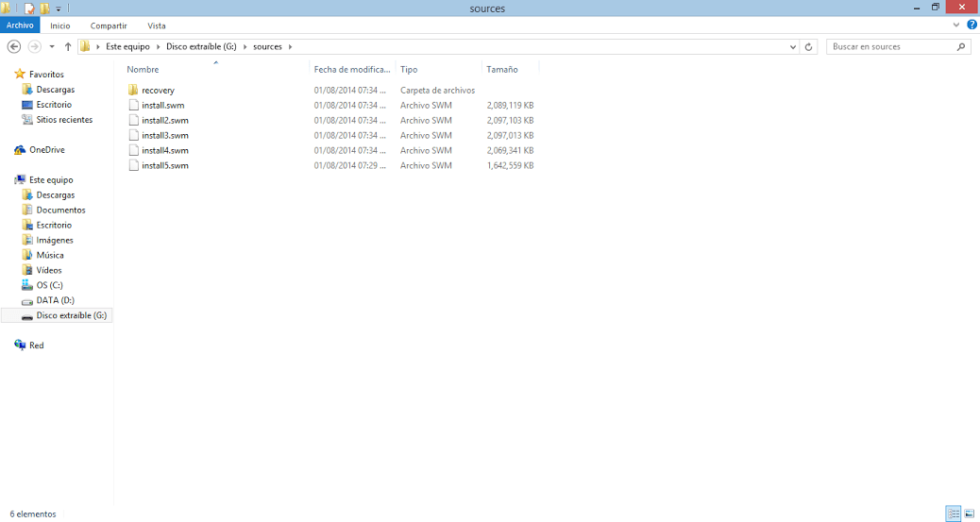The image size is (980, 522).
Task: Click the Red network icon
Action: coord(20,345)
